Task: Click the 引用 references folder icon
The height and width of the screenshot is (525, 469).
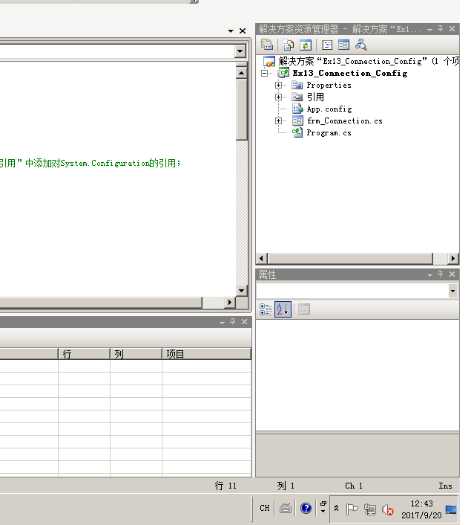Action: tap(297, 97)
